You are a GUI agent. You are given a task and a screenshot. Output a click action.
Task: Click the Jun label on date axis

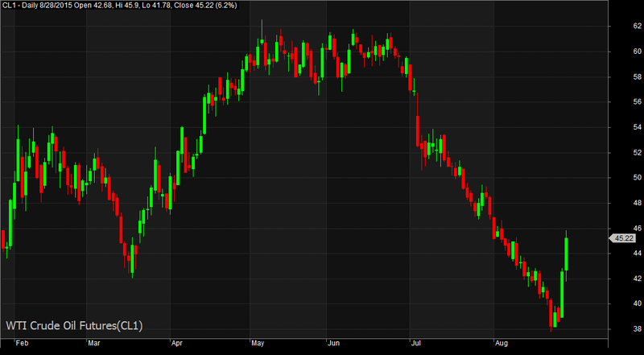point(333,343)
